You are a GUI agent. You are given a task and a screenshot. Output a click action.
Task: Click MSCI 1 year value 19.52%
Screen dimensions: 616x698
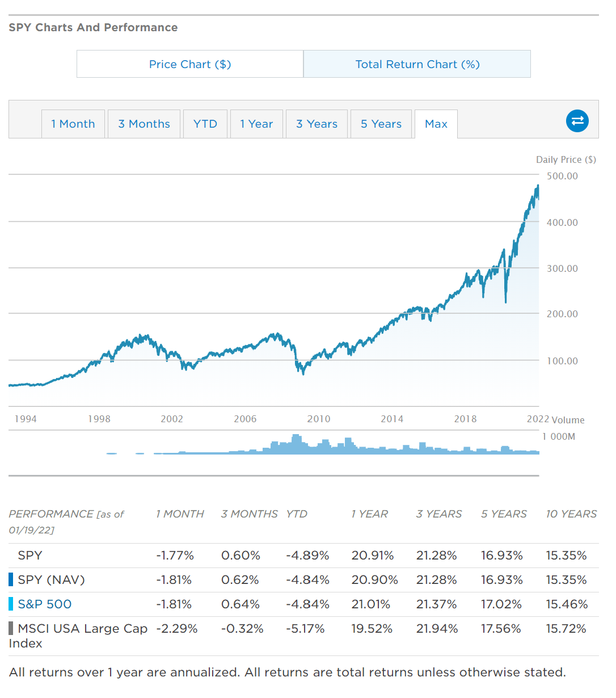click(x=372, y=629)
